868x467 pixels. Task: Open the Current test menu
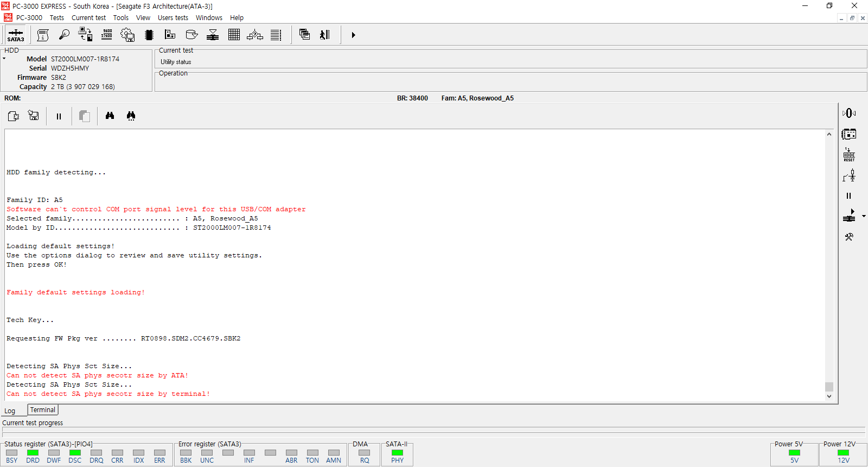(89, 18)
